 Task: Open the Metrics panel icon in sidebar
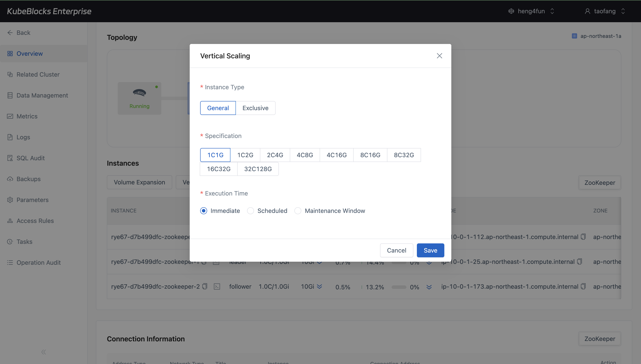[x=10, y=116]
